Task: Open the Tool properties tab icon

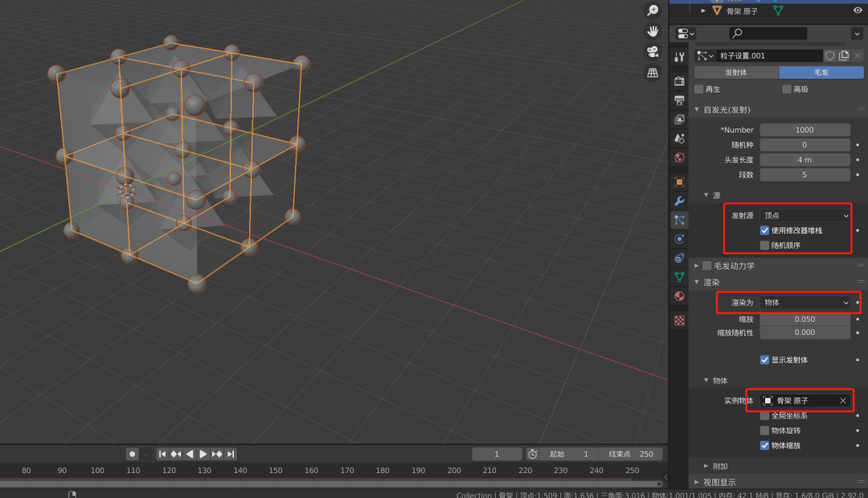Action: [x=679, y=56]
